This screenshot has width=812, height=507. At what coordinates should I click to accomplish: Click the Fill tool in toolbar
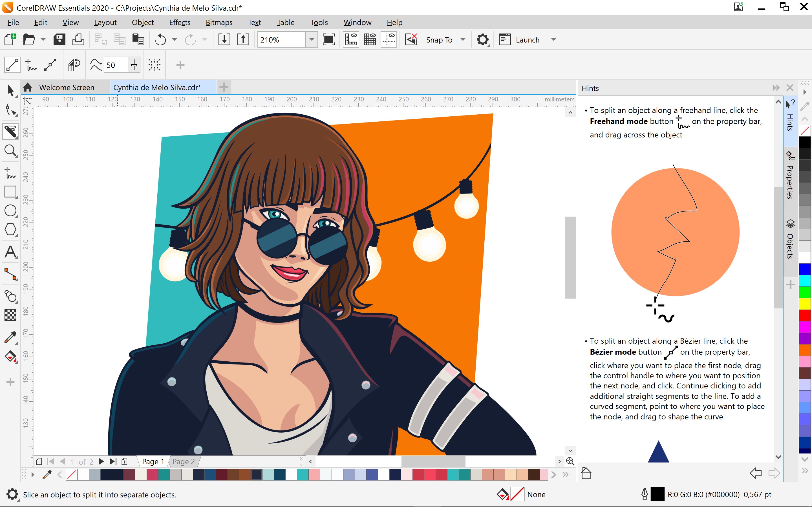click(10, 356)
